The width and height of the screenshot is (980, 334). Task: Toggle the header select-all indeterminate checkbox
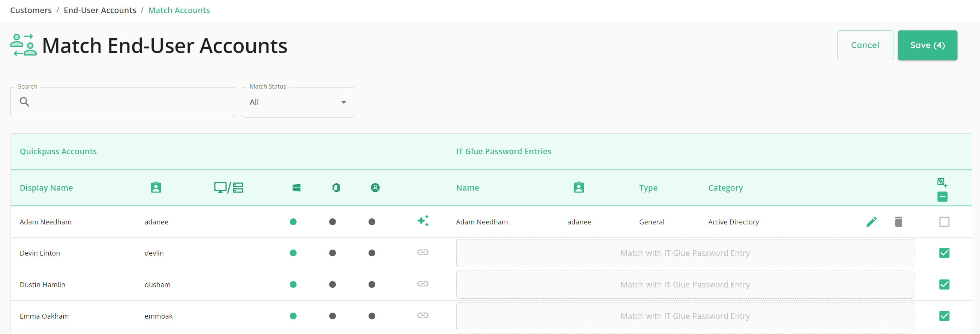[x=943, y=197]
